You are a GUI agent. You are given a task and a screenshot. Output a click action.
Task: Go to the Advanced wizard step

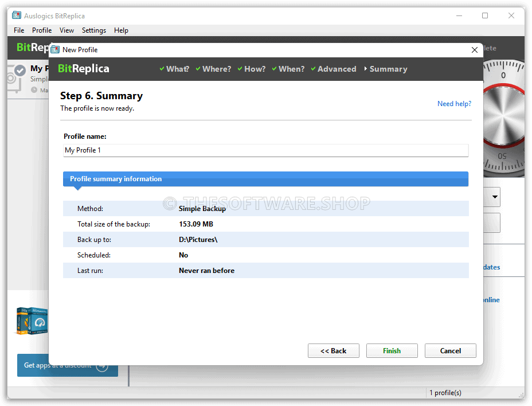[334, 69]
